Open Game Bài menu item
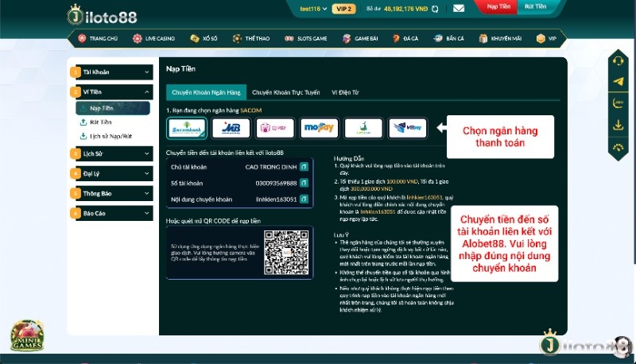The height and width of the screenshot is (364, 636). (x=360, y=38)
